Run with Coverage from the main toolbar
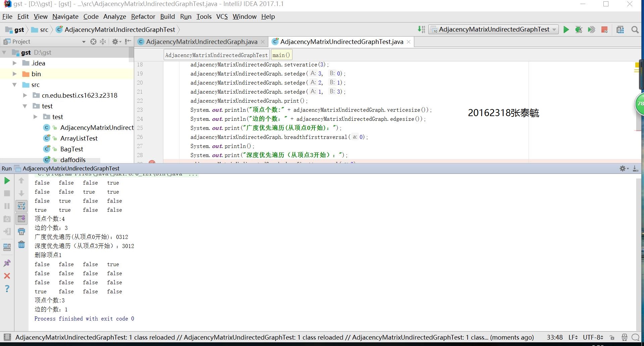 point(592,30)
